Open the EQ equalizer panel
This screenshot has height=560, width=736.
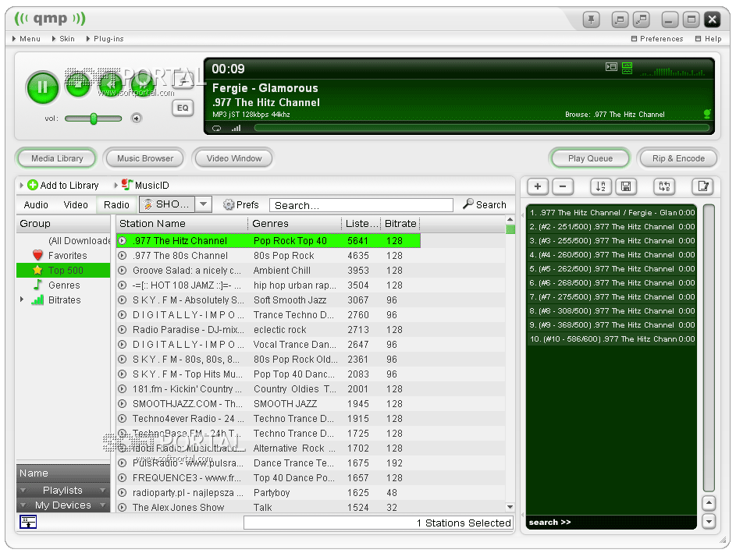pyautogui.click(x=183, y=108)
